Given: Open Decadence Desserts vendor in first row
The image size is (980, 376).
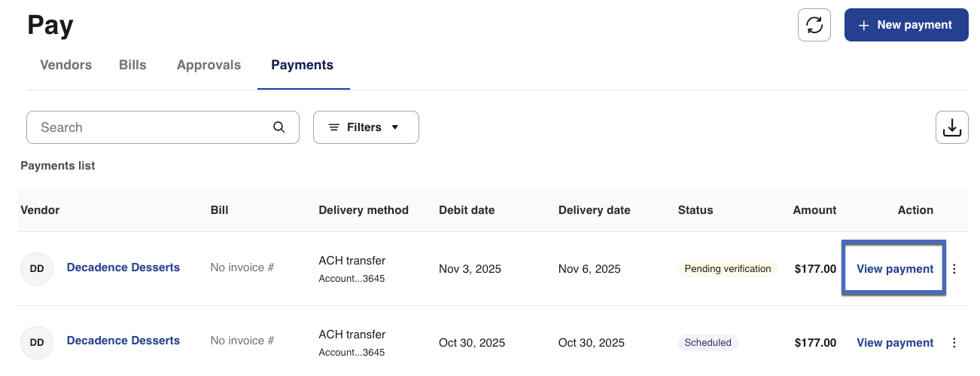Looking at the screenshot, I should pos(123,267).
